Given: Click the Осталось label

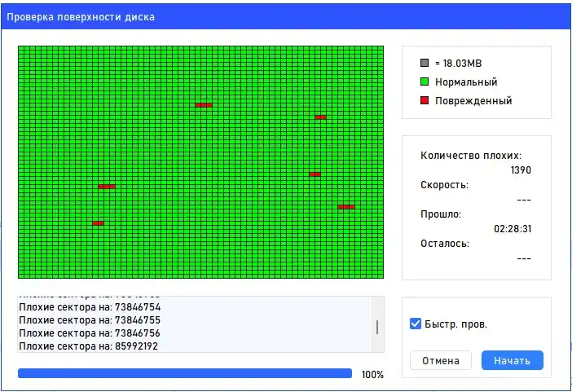Looking at the screenshot, I should (445, 244).
